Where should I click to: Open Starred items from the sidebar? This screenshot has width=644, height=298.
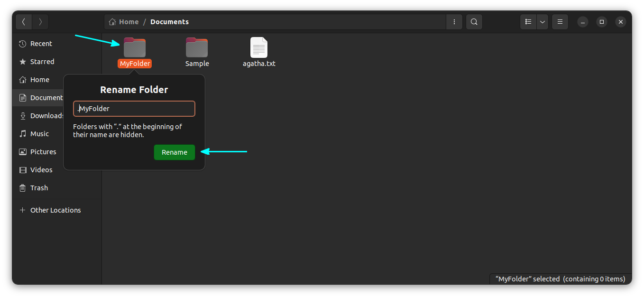coord(43,61)
